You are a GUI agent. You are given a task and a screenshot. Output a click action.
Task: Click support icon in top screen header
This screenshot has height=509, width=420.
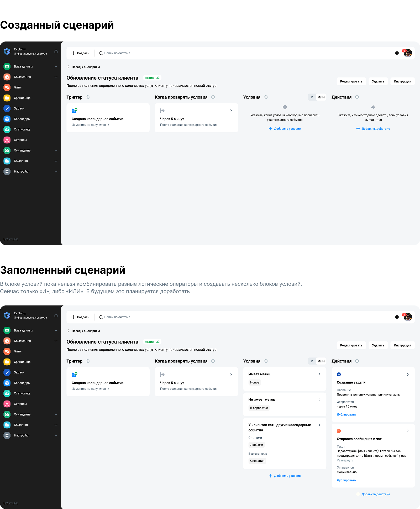point(397,53)
